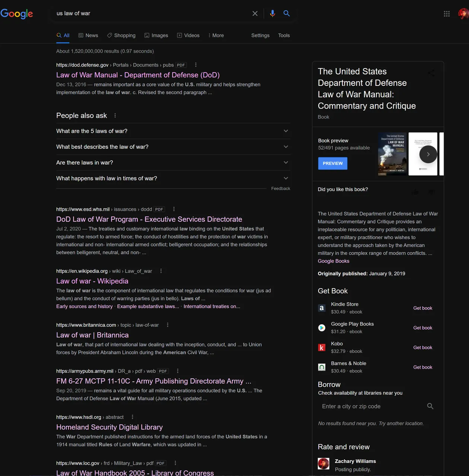The image size is (469, 476).
Task: Open the Google Books source link
Action: pyautogui.click(x=334, y=261)
